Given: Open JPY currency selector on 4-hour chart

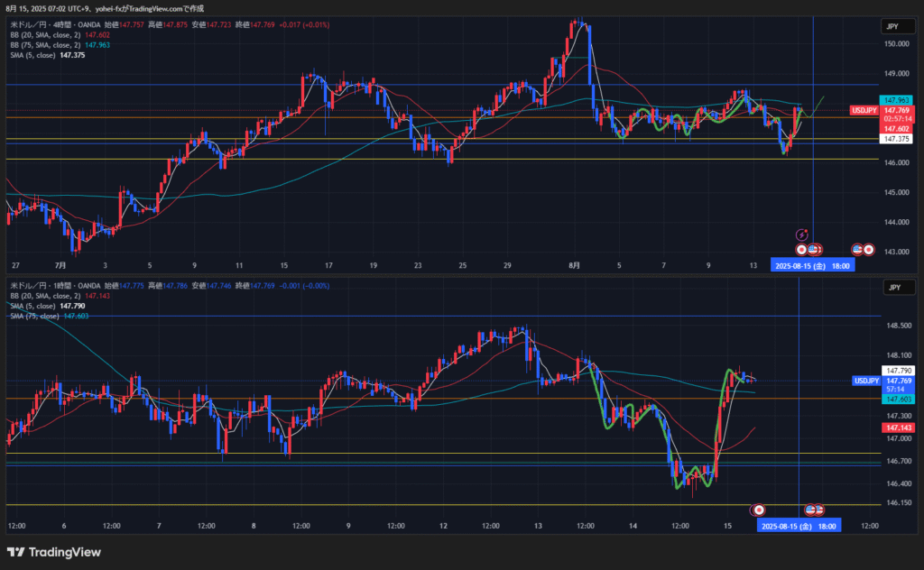Looking at the screenshot, I should (892, 27).
